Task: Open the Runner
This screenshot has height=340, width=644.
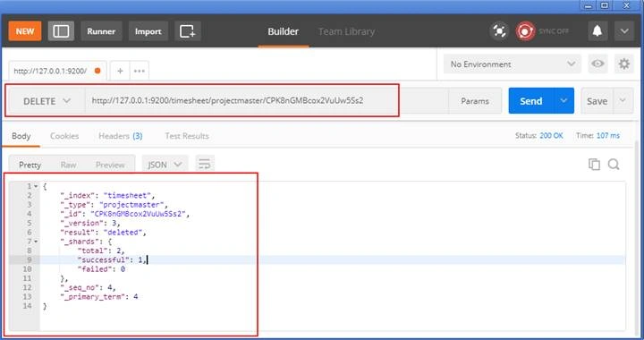Action: coord(101,31)
